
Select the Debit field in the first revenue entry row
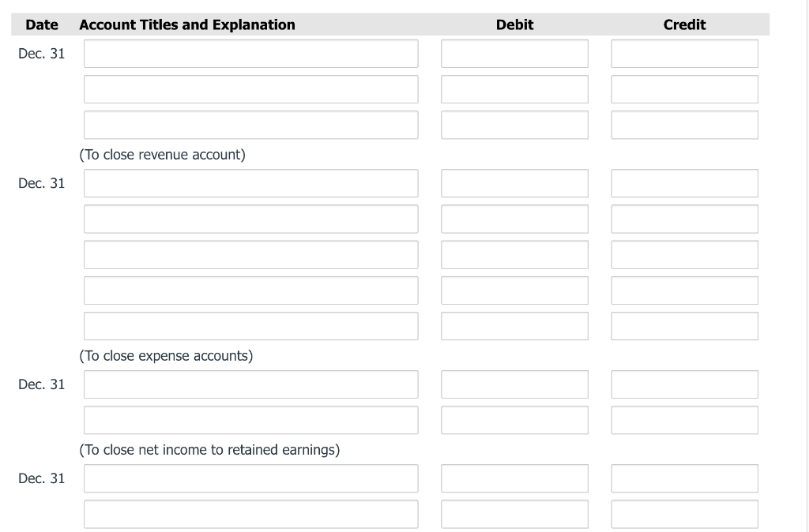pyautogui.click(x=514, y=53)
